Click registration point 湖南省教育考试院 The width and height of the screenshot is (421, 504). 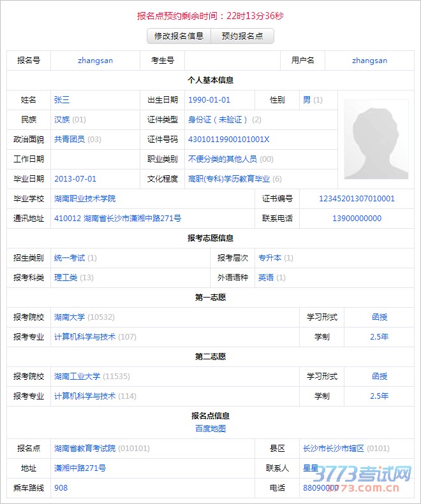85,449
